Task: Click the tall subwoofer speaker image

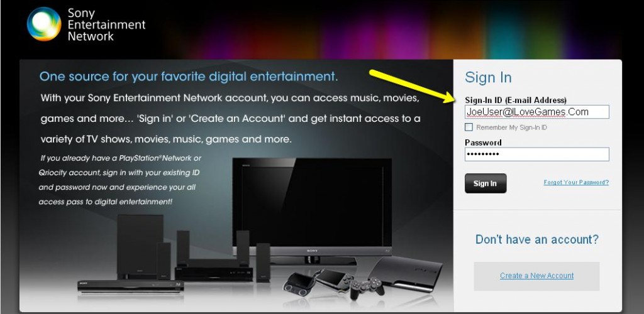Action: [x=140, y=246]
